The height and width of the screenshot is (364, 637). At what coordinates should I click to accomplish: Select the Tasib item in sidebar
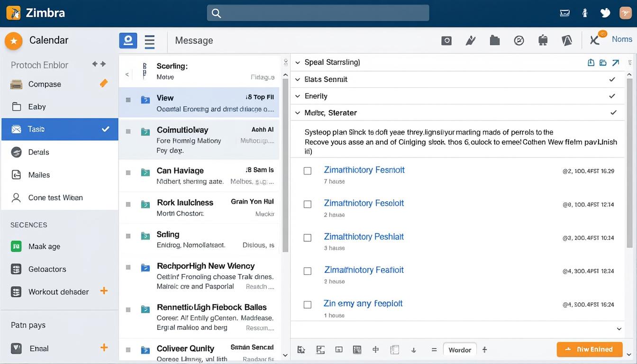[59, 129]
